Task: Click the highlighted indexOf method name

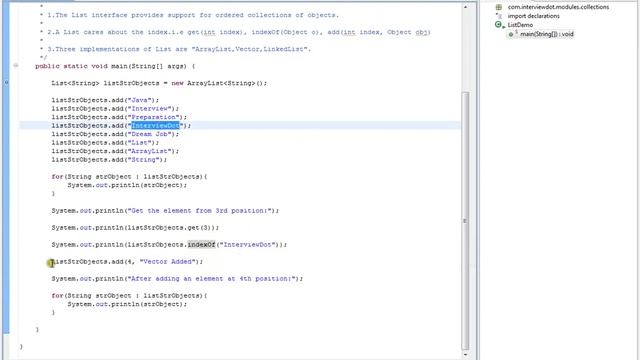Action: (x=201, y=244)
